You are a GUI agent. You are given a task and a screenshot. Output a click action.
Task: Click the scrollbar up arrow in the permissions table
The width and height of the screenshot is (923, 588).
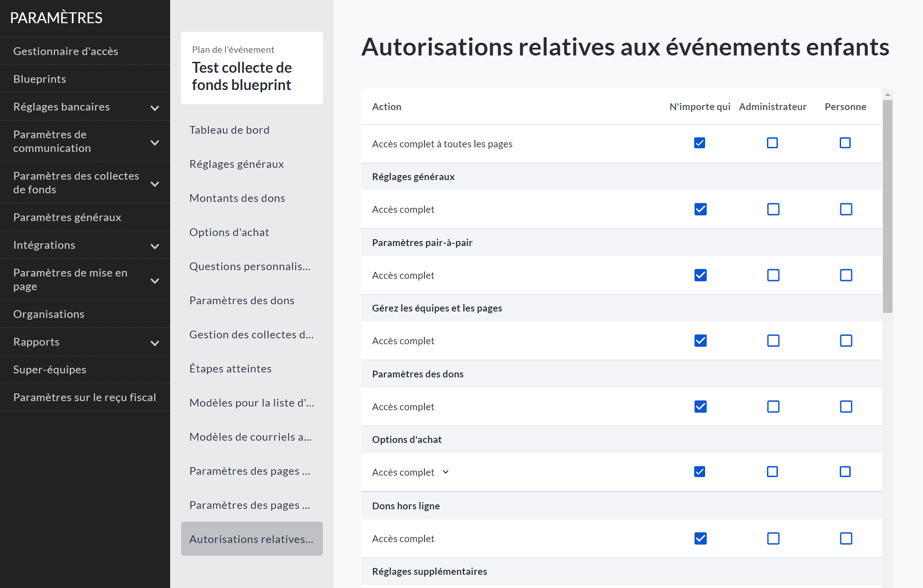point(888,95)
